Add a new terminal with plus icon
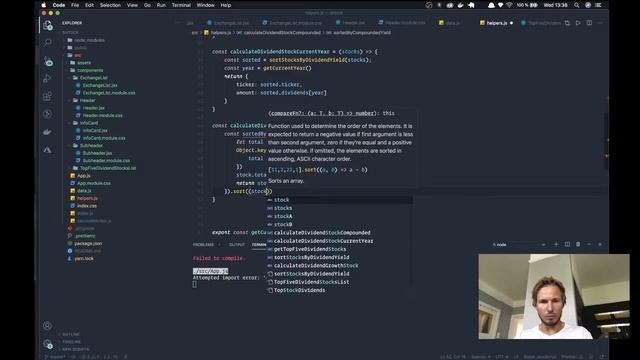The width and height of the screenshot is (640, 360). click(x=556, y=244)
